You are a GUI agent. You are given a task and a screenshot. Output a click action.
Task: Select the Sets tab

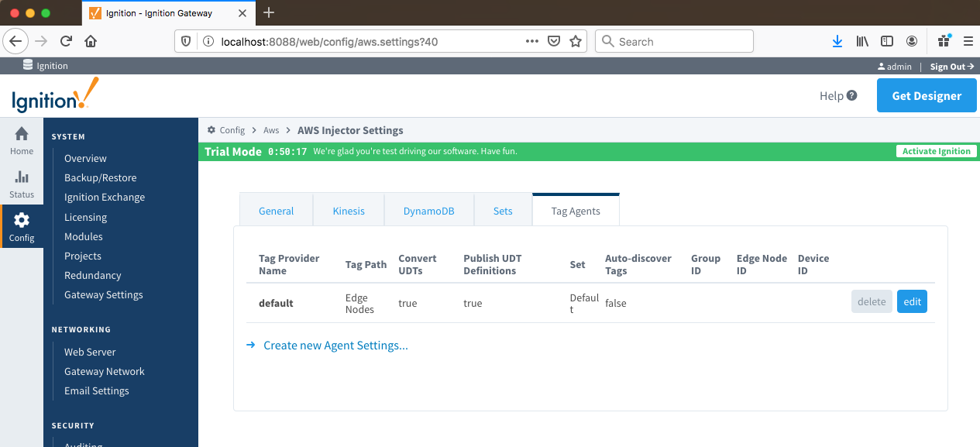click(503, 211)
